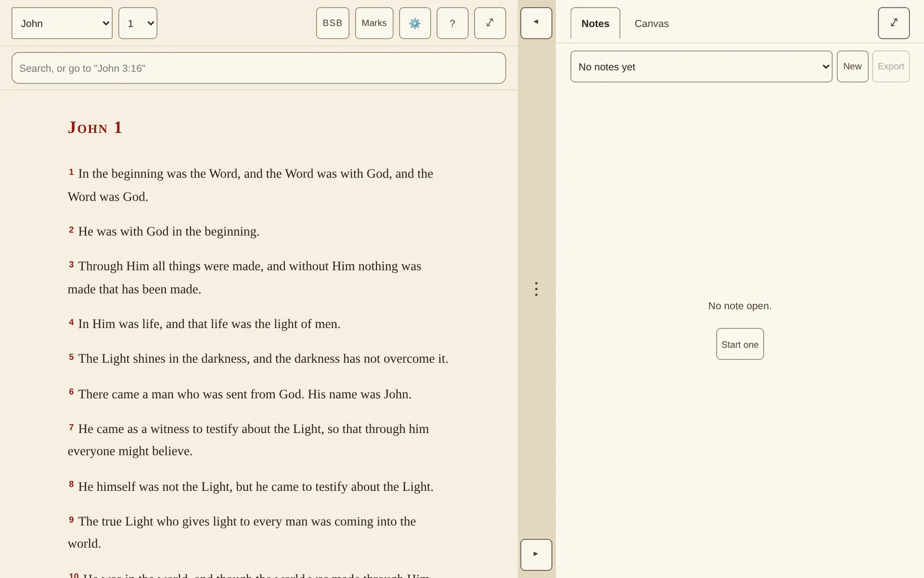Click the three-dot divider handle
The height and width of the screenshot is (578, 924).
536,289
